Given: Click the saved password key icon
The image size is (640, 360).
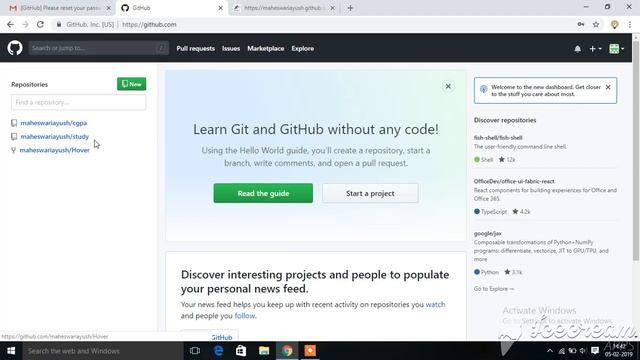Looking at the screenshot, I should [581, 24].
